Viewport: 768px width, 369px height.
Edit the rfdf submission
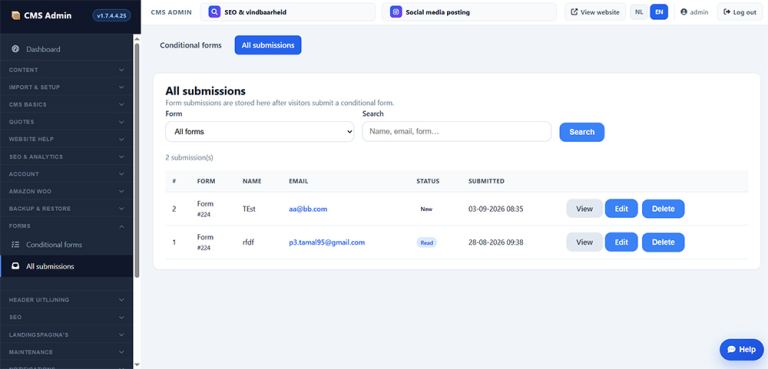point(621,242)
